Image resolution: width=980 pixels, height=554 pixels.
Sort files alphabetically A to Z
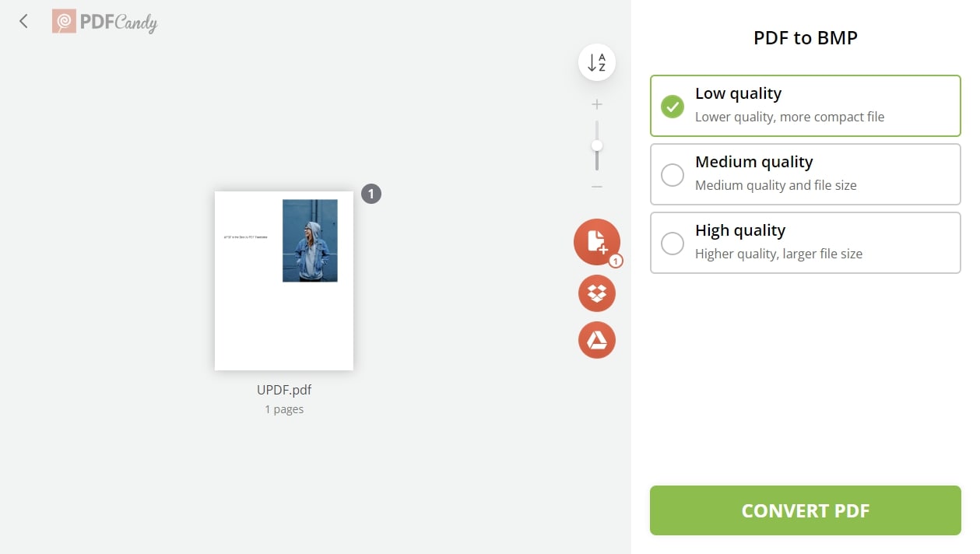click(597, 63)
